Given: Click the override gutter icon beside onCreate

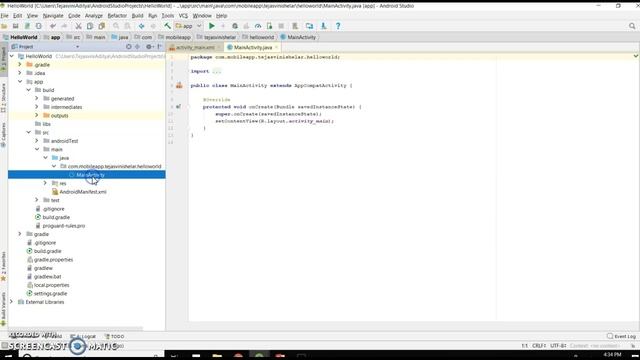Looking at the screenshot, I should (x=178, y=107).
